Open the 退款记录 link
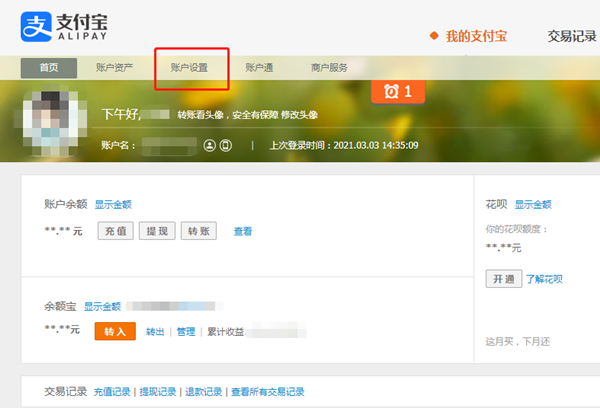The image size is (600, 408). pos(204,392)
